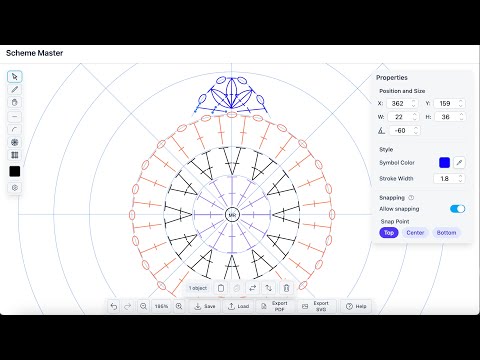Click the X position input field
The image size is (480, 360).
[402, 103]
